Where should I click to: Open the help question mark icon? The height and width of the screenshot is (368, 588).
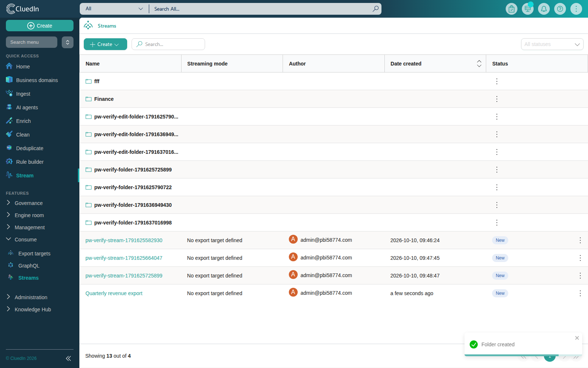pos(560,9)
